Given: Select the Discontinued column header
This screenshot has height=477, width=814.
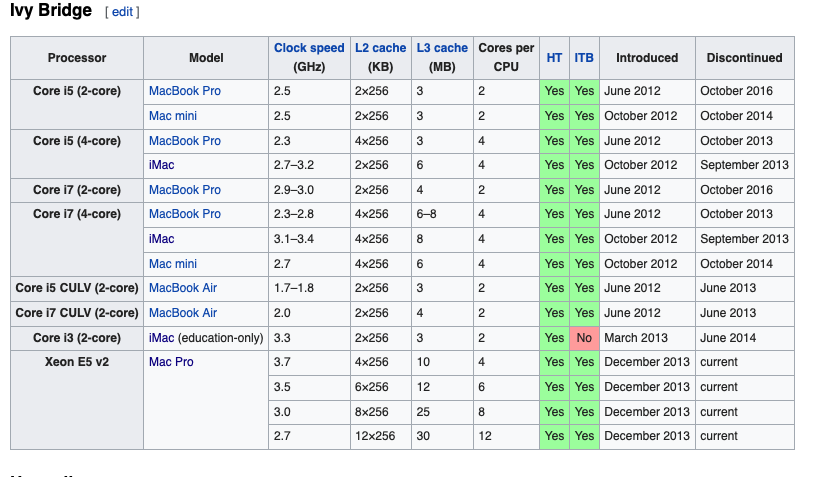Looking at the screenshot, I should 744,58.
